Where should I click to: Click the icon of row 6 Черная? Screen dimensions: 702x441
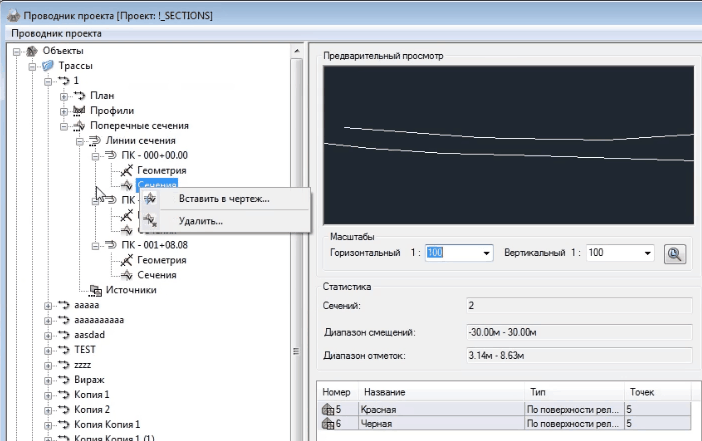(328, 425)
